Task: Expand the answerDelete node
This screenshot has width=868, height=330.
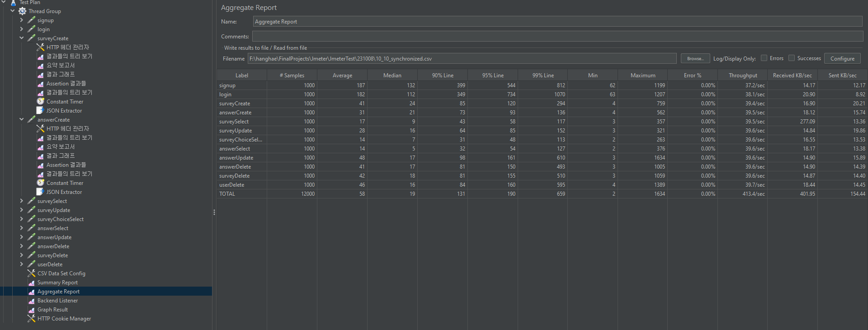Action: (x=21, y=246)
